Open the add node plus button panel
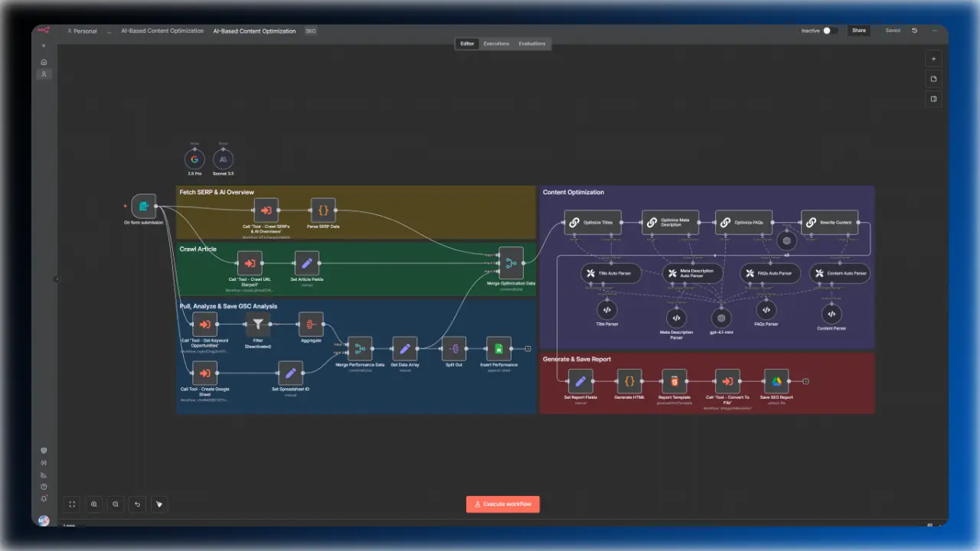 [x=933, y=59]
